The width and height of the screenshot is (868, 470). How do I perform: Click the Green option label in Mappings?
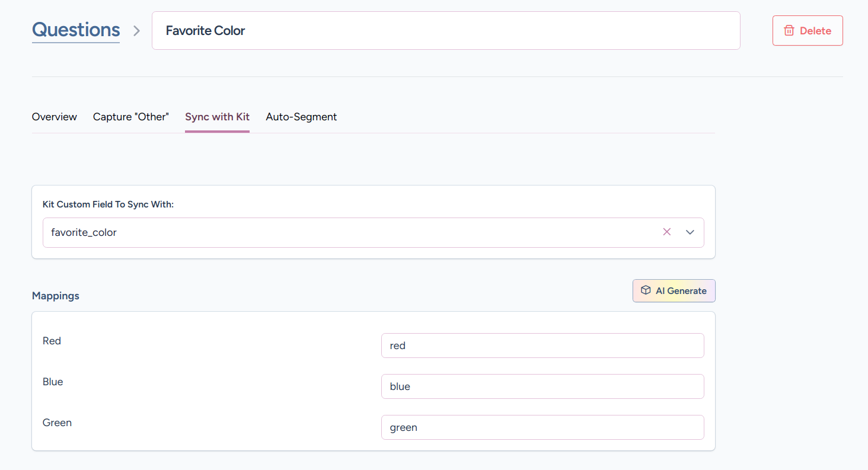(x=58, y=423)
